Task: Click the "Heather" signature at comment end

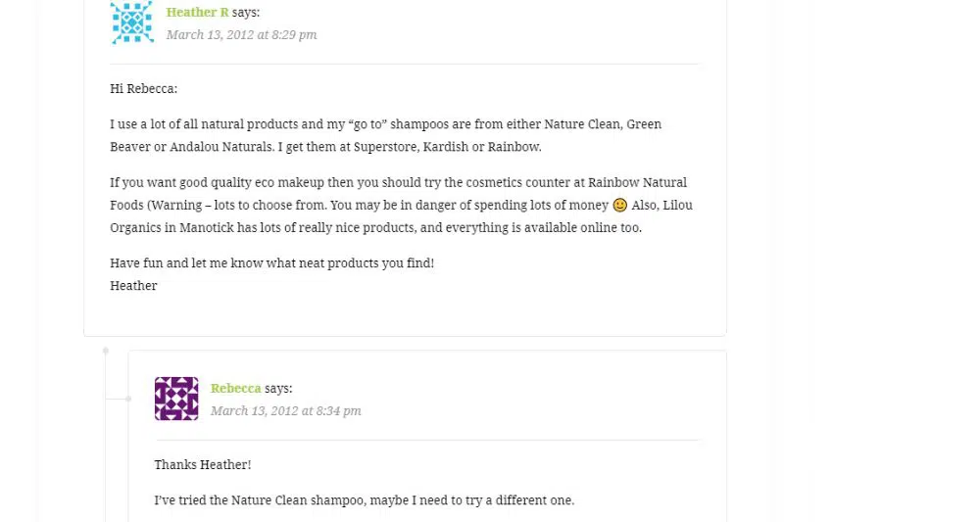Action: 133,286
